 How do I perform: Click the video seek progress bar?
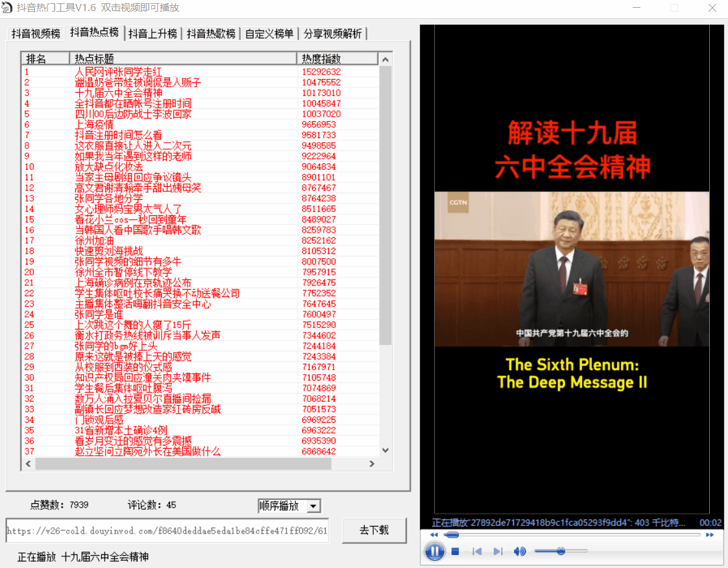[572, 535]
